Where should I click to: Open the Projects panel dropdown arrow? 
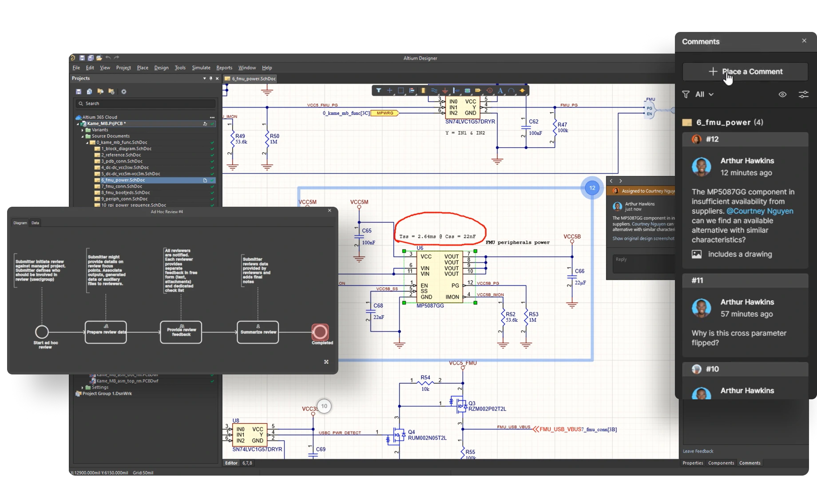pos(204,79)
